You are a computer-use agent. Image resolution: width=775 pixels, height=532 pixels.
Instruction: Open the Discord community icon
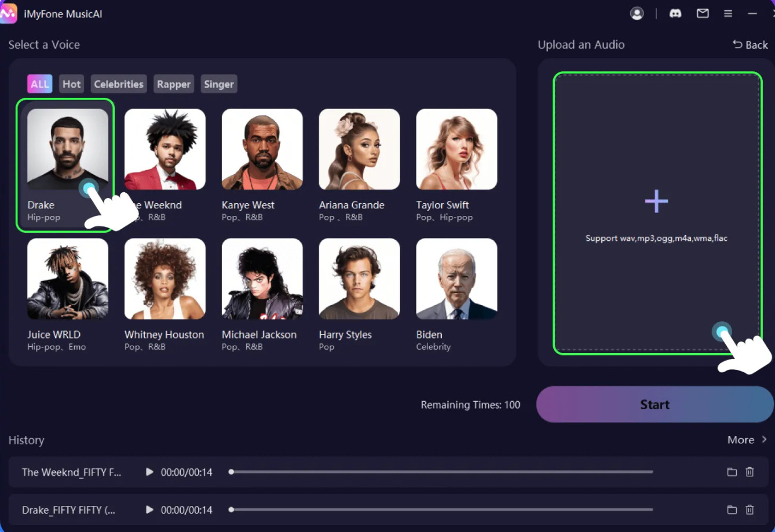pyautogui.click(x=675, y=14)
